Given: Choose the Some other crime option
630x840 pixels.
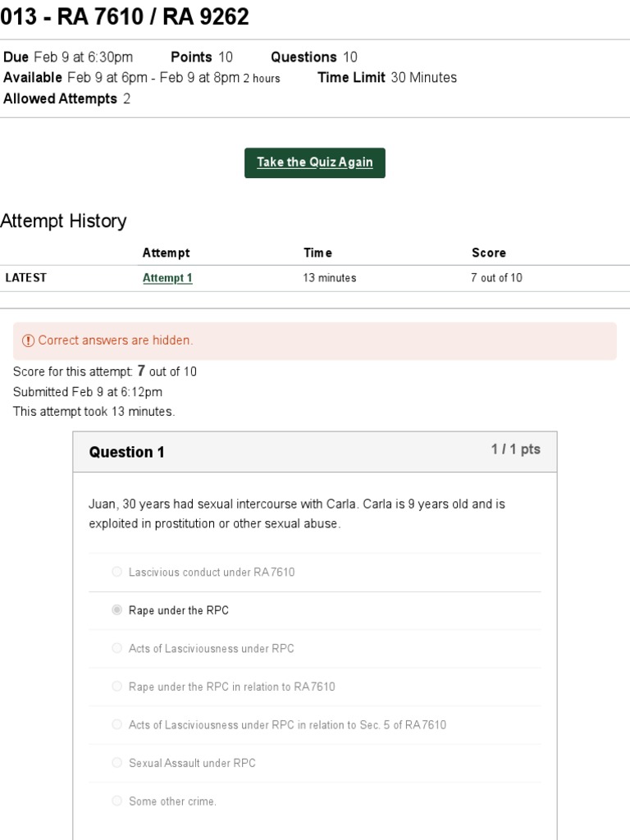Looking at the screenshot, I should (x=117, y=801).
